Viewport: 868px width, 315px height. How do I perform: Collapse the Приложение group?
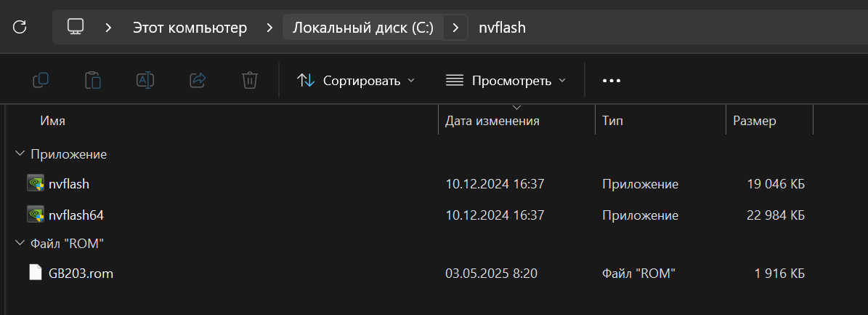point(19,154)
